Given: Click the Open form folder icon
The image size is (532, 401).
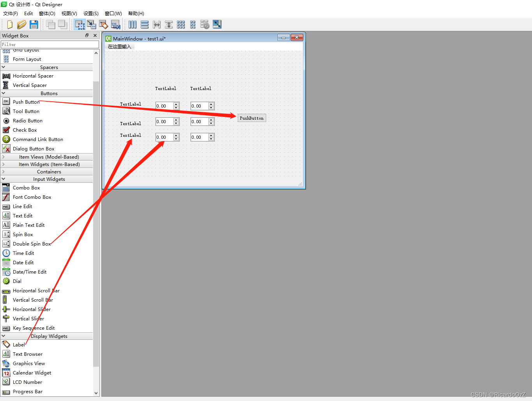Looking at the screenshot, I should click(21, 25).
